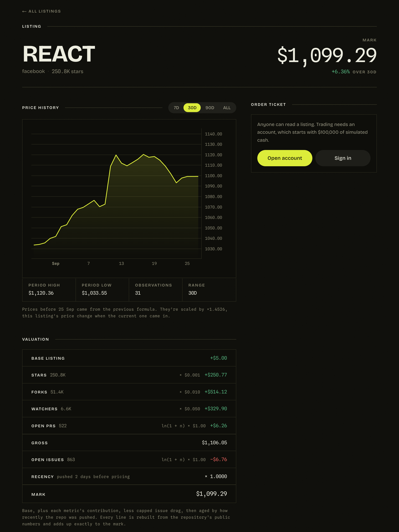Click the 25 x-axis date label
Screen dimensions: 399x532
click(187, 264)
